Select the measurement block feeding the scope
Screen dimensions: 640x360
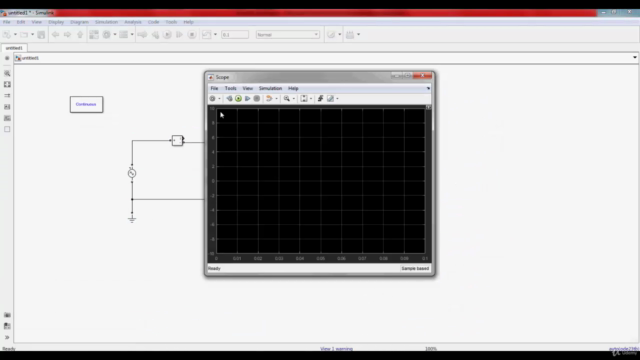178,140
